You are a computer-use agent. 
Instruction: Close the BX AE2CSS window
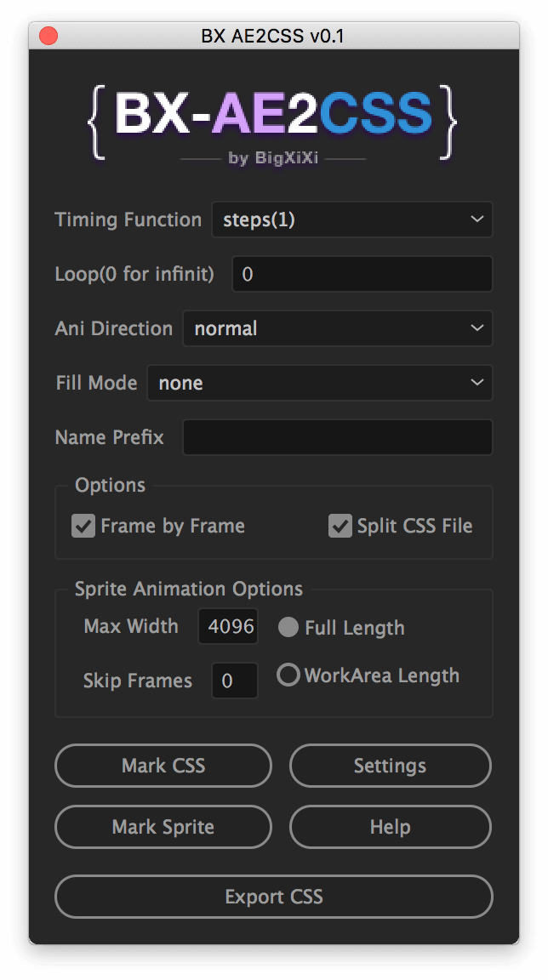48,36
